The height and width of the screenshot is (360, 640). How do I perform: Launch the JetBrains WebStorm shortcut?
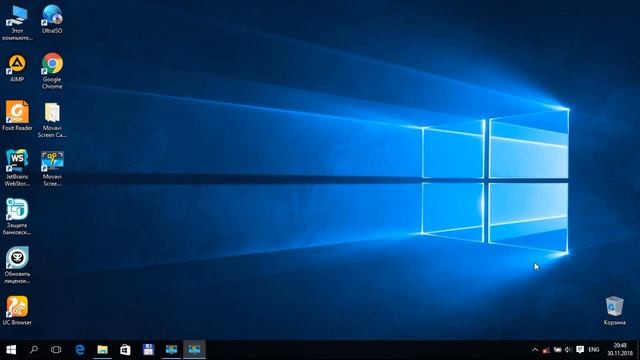pyautogui.click(x=17, y=168)
